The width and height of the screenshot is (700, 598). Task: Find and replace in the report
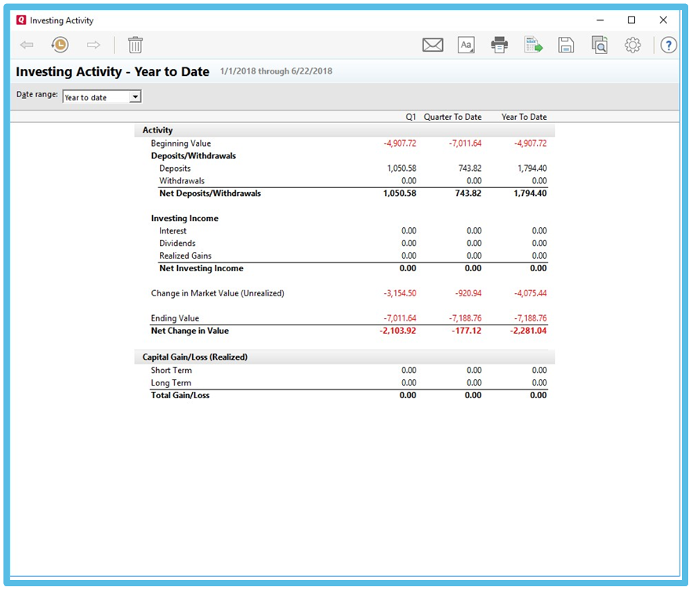[x=600, y=45]
